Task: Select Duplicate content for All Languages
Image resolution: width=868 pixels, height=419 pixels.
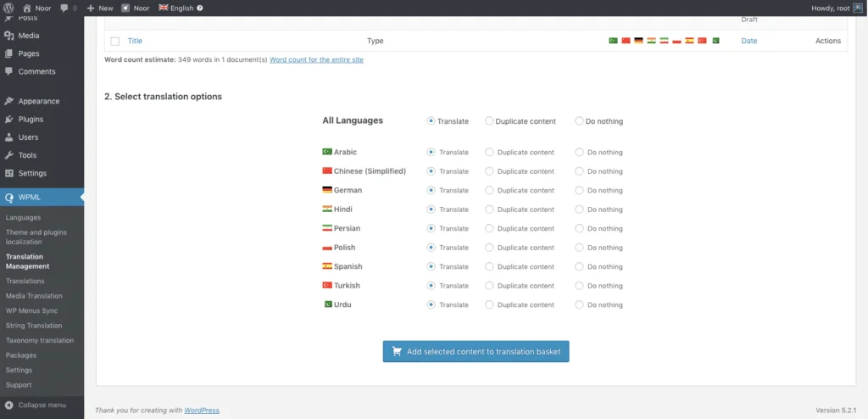Action: point(489,120)
